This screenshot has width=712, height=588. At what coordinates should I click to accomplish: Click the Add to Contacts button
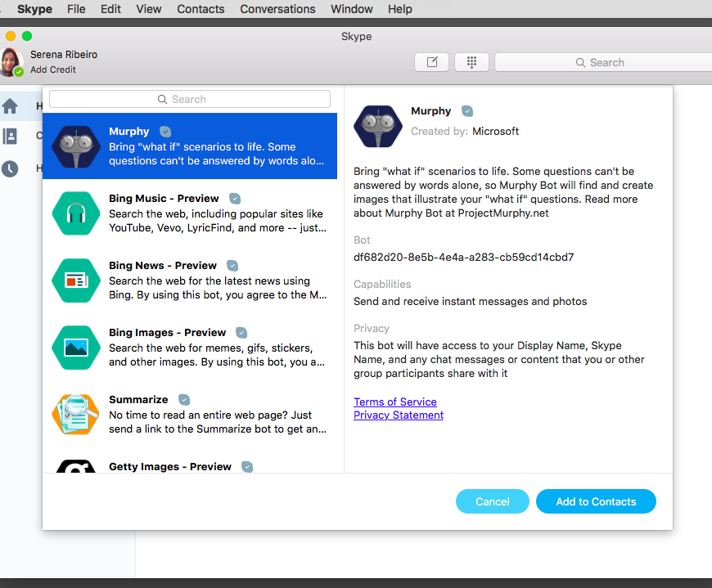[596, 501]
